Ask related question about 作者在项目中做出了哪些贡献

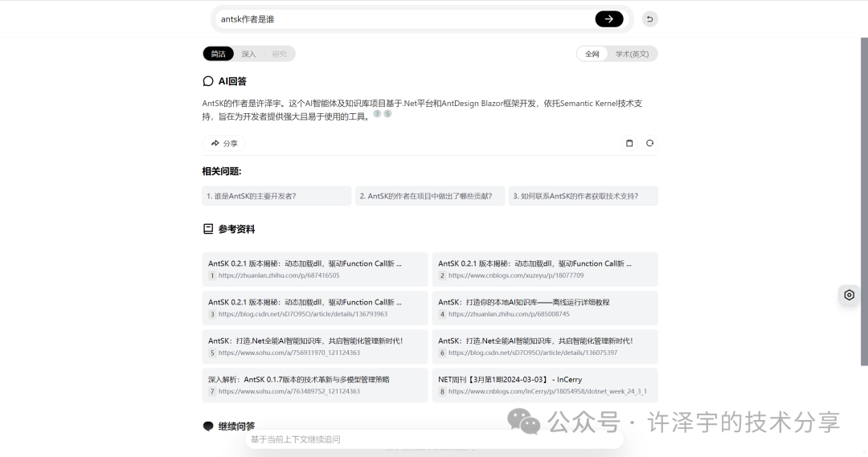click(x=430, y=196)
